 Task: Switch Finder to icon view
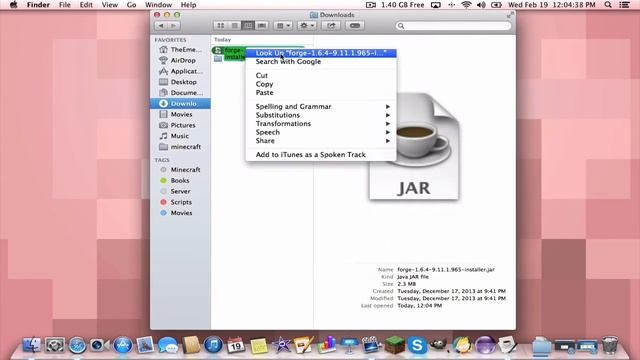click(220, 26)
